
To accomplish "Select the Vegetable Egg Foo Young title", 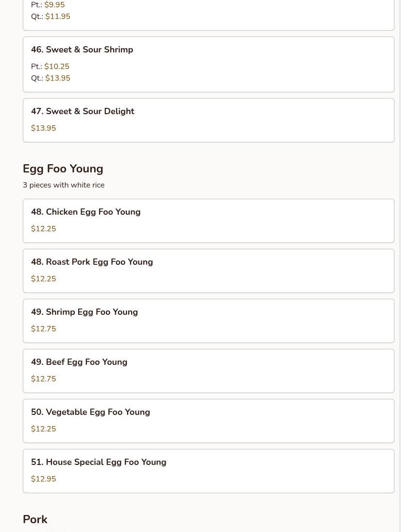I will (90, 412).
